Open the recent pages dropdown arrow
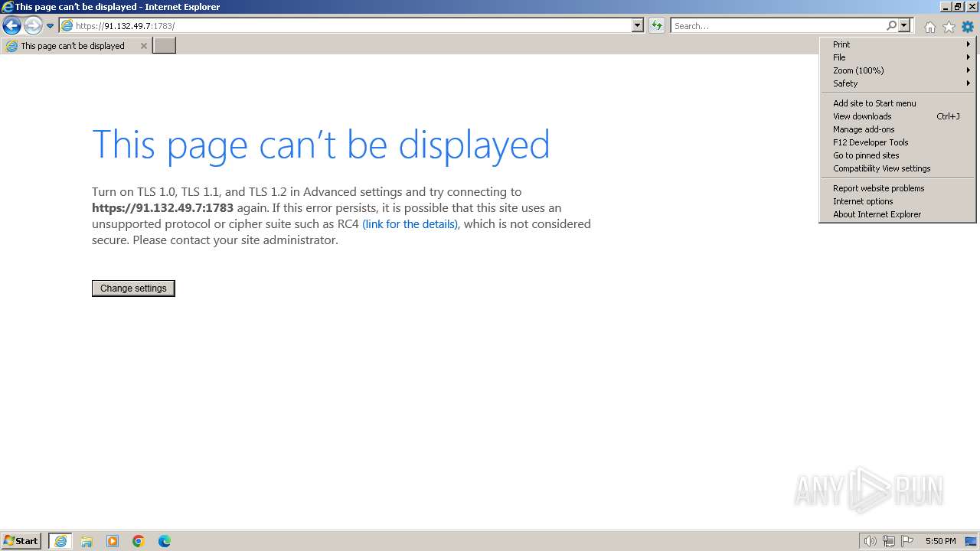This screenshot has width=980, height=551. pyautogui.click(x=50, y=26)
